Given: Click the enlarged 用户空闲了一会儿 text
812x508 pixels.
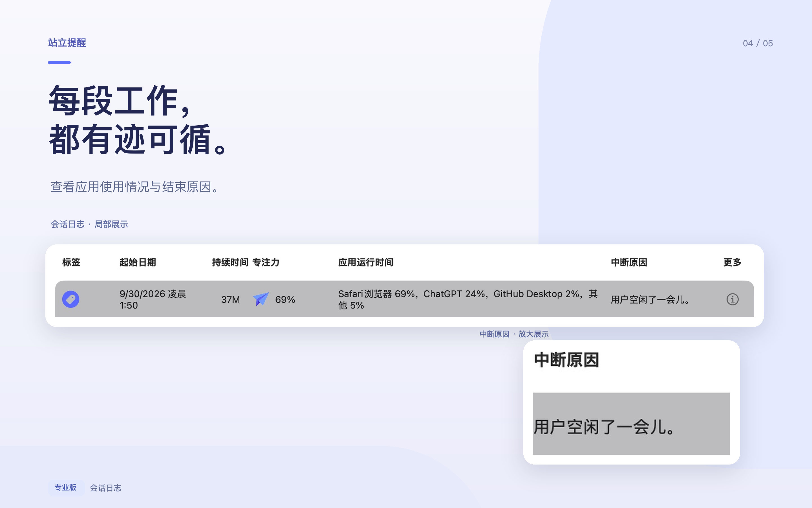Looking at the screenshot, I should (604, 427).
